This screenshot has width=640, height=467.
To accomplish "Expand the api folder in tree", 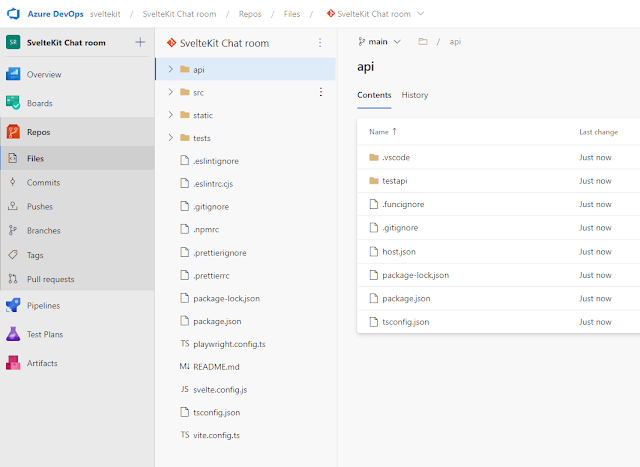I will 171,69.
